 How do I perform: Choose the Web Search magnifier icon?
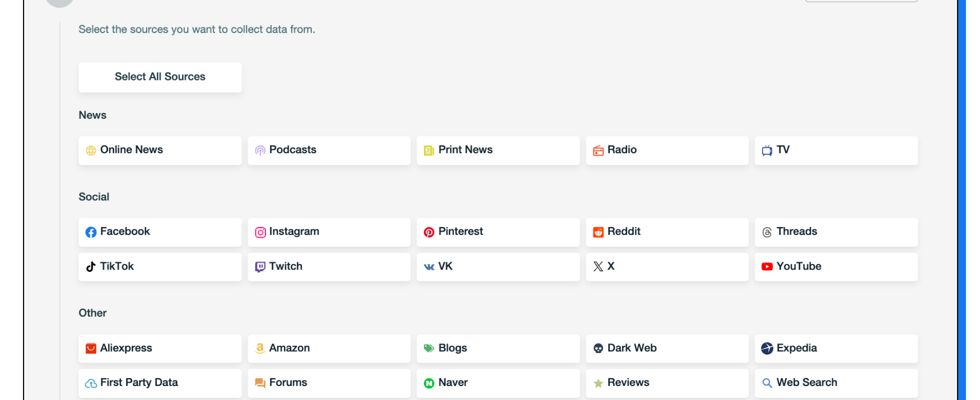tap(767, 383)
